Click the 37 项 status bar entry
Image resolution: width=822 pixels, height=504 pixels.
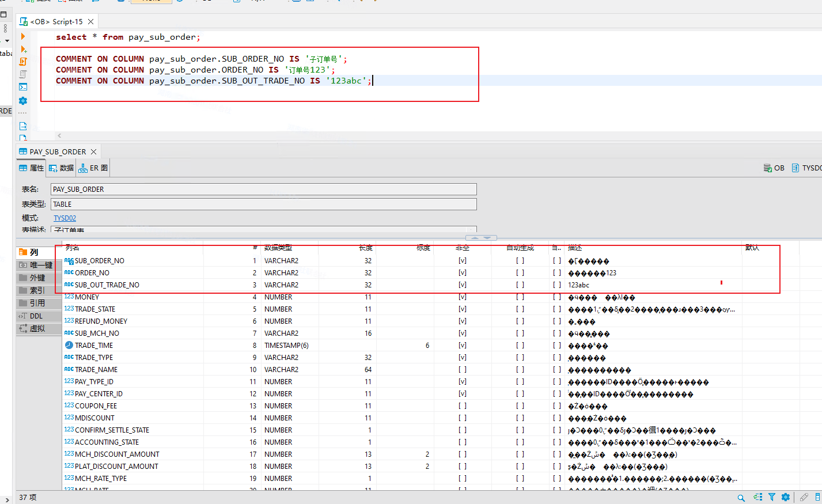click(x=28, y=497)
